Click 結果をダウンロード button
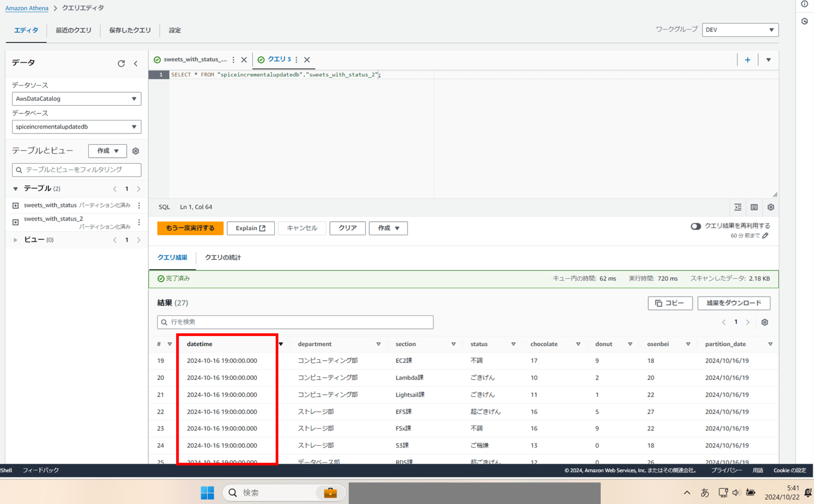814x504 pixels. pyautogui.click(x=734, y=303)
